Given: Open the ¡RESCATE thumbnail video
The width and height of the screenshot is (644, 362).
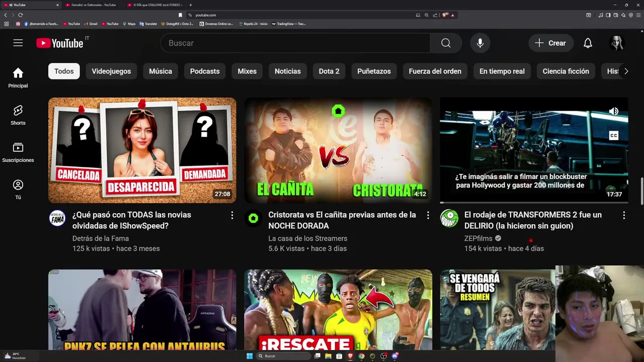Looking at the screenshot, I should [x=338, y=310].
